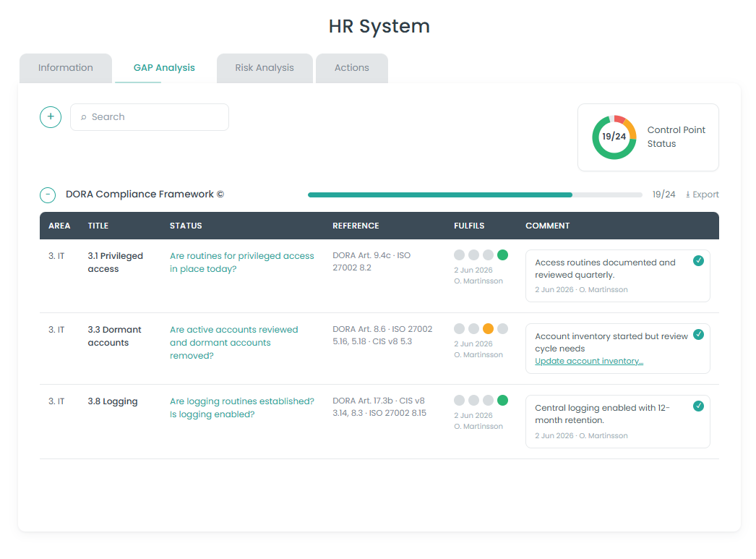
Task: Click the 3.8 Logging title
Action: (112, 401)
